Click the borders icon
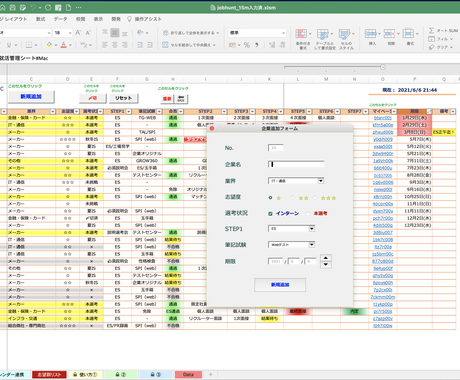 29,45
